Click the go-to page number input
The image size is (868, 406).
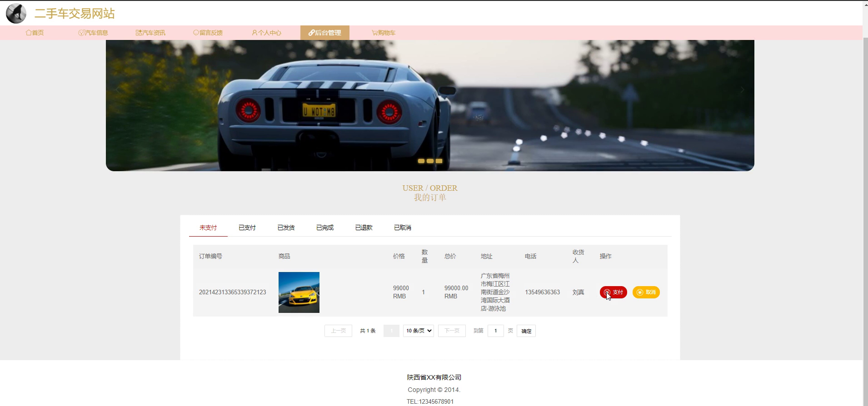click(x=495, y=331)
